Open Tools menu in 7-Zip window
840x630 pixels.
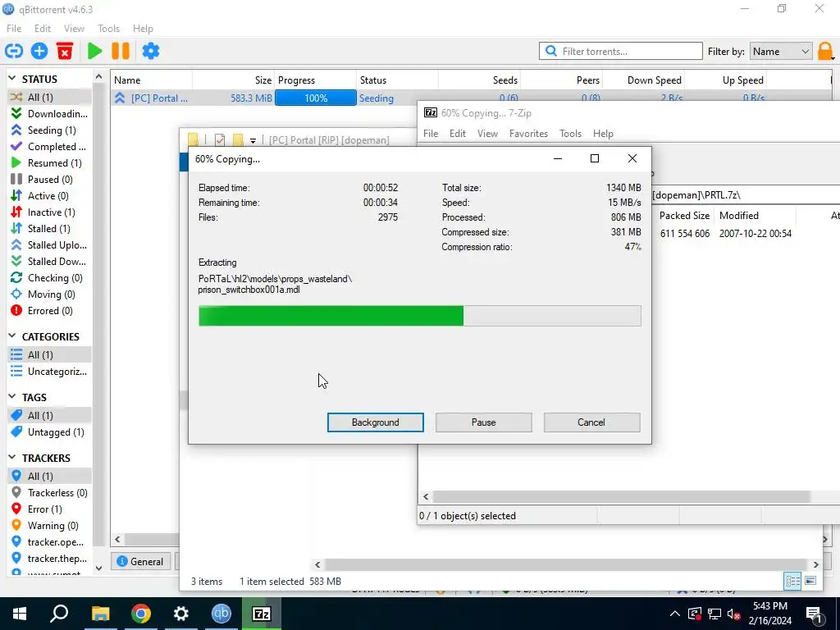click(x=570, y=134)
